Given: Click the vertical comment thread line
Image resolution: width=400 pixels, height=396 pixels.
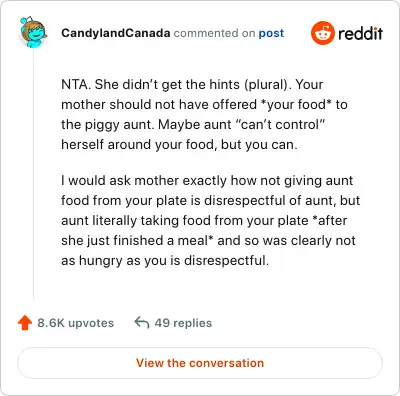Looking at the screenshot, I should point(34,173).
